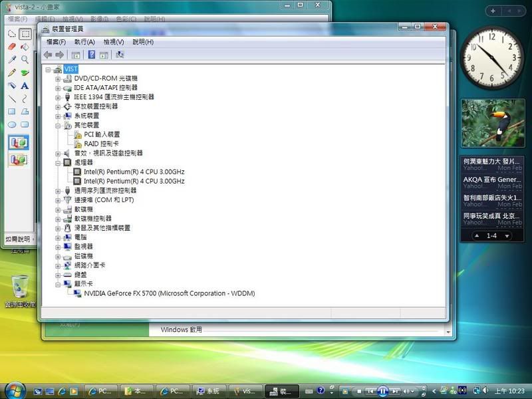Click the Next track button in taskbar media toolbar
This screenshot has height=399, width=532.
click(395, 391)
